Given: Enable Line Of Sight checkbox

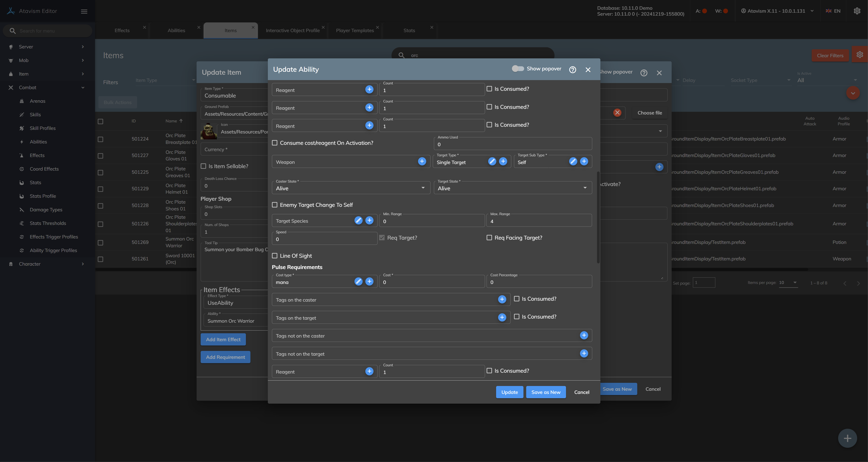Looking at the screenshot, I should pyautogui.click(x=275, y=256).
